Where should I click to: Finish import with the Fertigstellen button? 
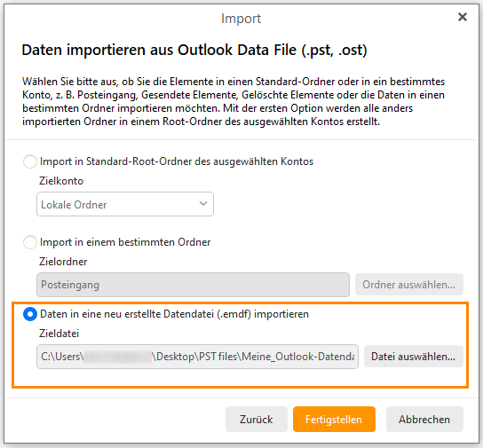[x=334, y=420]
